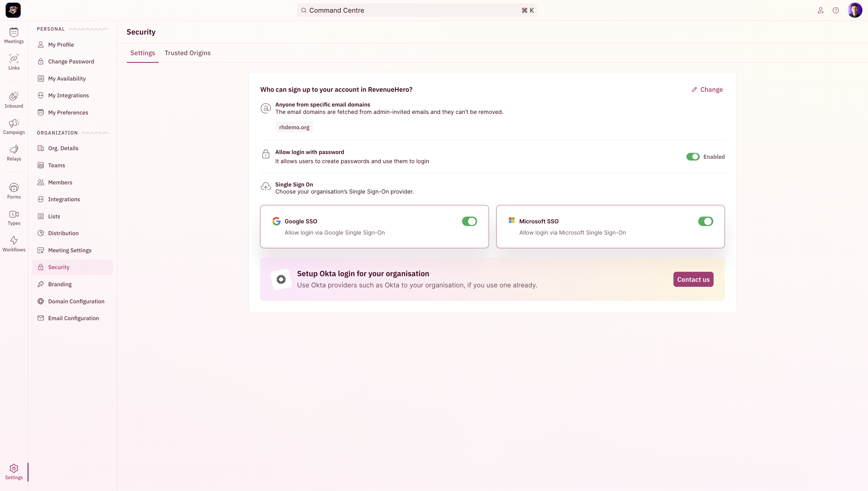Click the ⌘ K shortcut hint
868x491 pixels.
[x=528, y=10]
